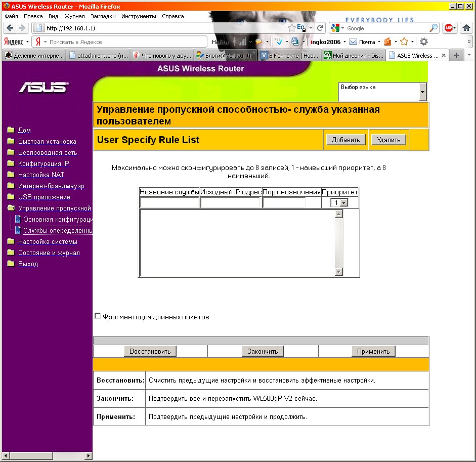Screen dimensions: 476x462
Task: Click the bookmark star in the address bar
Action: point(291,28)
